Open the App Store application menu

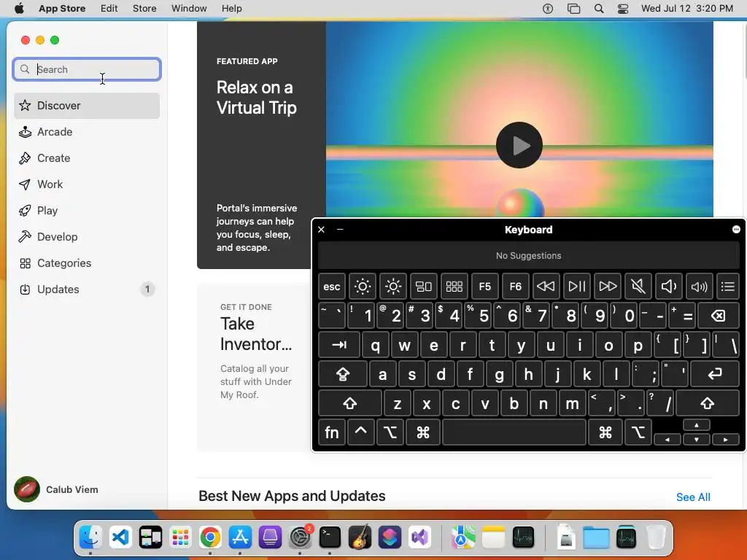point(62,9)
